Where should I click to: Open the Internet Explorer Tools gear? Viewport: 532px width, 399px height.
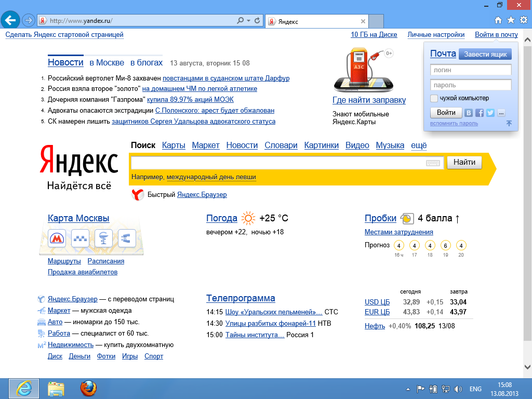pos(523,20)
